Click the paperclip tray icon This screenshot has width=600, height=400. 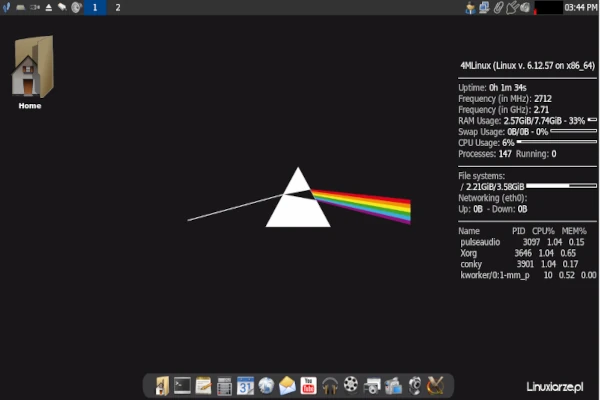tap(498, 8)
